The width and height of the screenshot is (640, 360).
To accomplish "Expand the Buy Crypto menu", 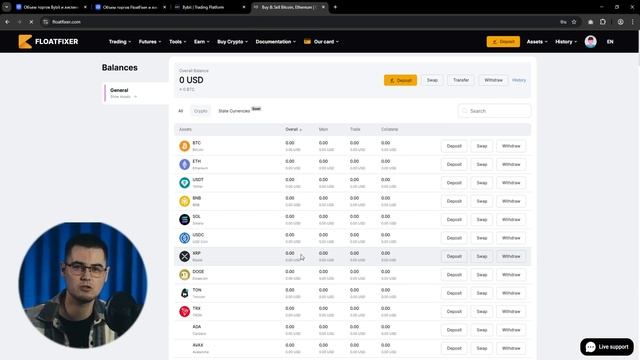I will pos(232,42).
